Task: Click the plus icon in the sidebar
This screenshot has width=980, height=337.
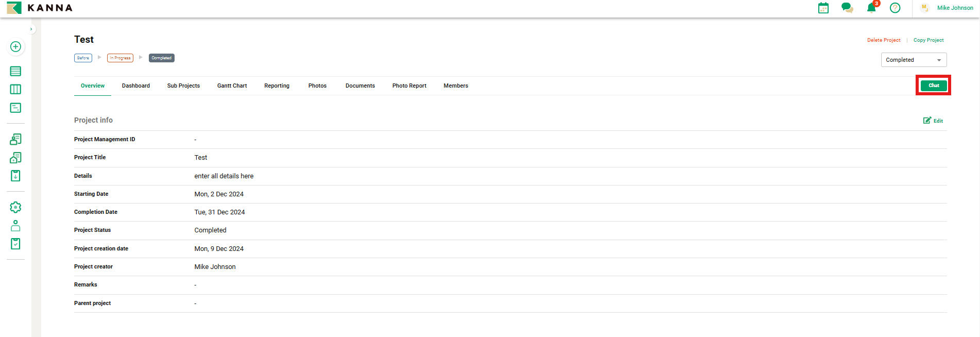Action: 15,47
